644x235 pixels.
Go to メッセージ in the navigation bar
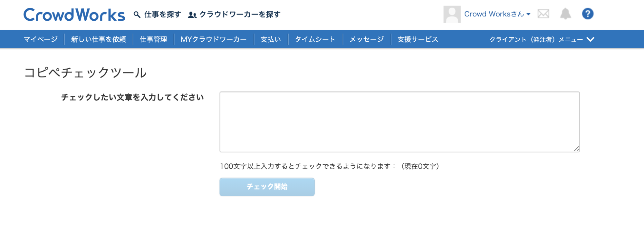pyautogui.click(x=367, y=39)
